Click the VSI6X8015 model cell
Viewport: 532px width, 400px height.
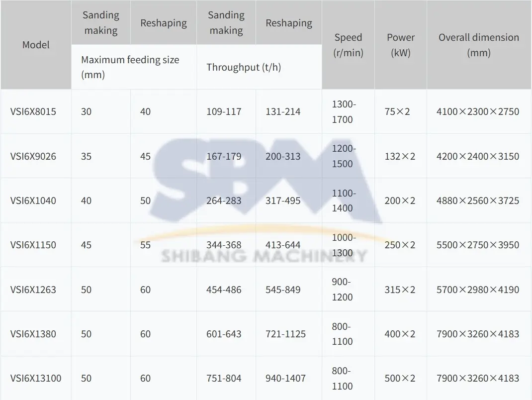33,111
